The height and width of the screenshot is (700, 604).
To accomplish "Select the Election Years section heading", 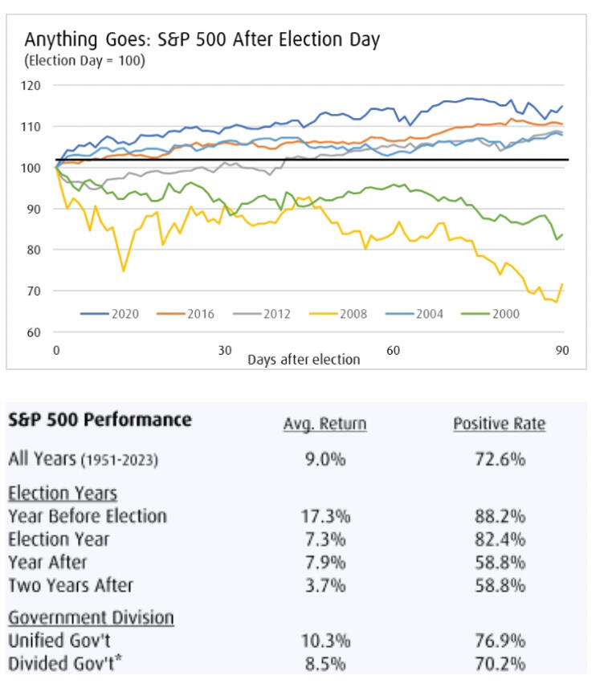I will tap(62, 493).
